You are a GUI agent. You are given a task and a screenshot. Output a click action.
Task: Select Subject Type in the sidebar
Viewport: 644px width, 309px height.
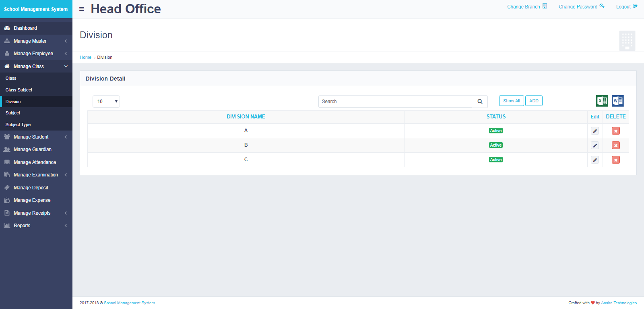[x=18, y=125]
